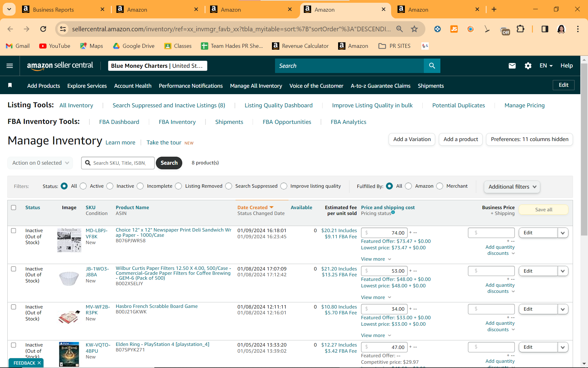Viewport: 588px width, 368px height.
Task: Tick the select-all checkbox in table header
Action: tap(13, 208)
